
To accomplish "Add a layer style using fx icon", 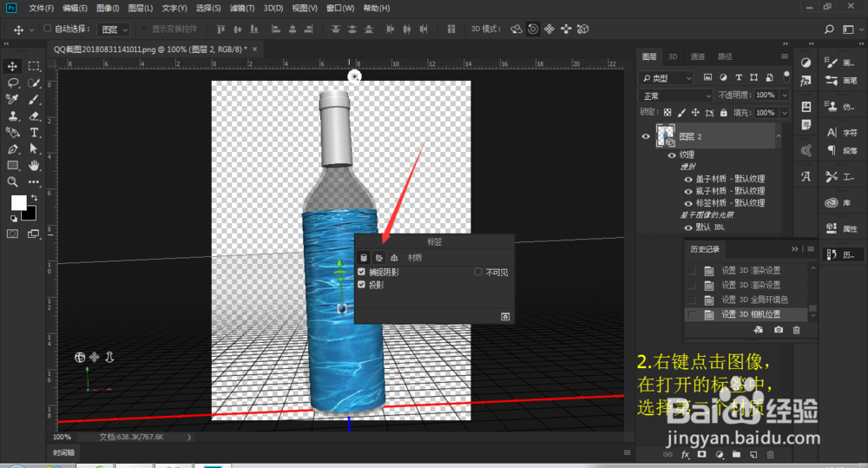I will click(x=686, y=455).
